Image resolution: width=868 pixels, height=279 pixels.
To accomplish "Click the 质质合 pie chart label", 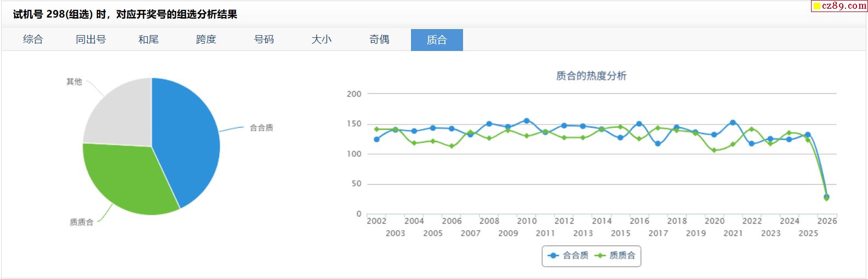I will click(82, 222).
